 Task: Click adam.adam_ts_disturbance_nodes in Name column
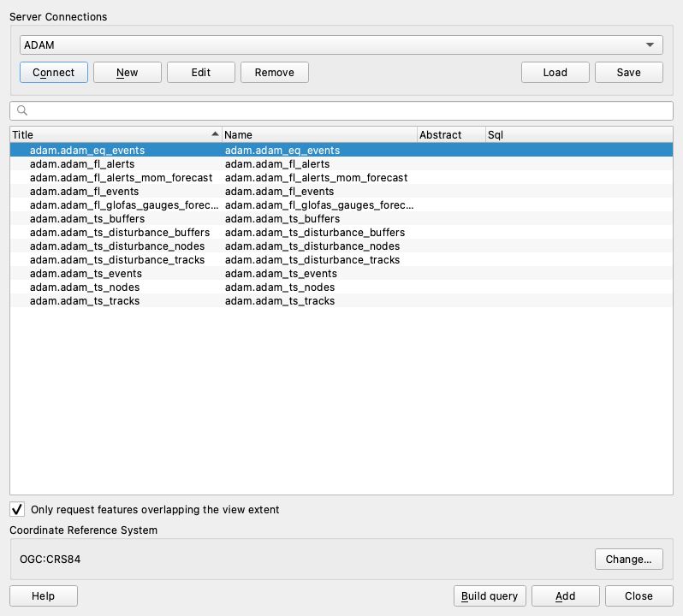312,246
